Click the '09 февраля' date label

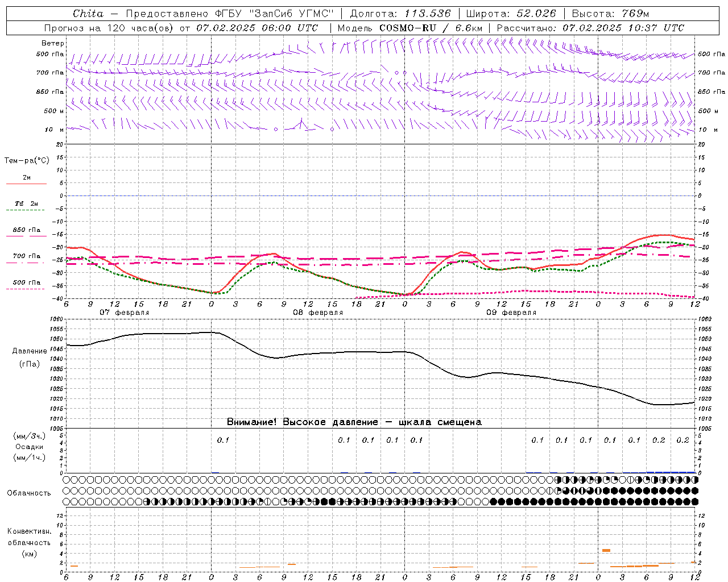coord(511,313)
